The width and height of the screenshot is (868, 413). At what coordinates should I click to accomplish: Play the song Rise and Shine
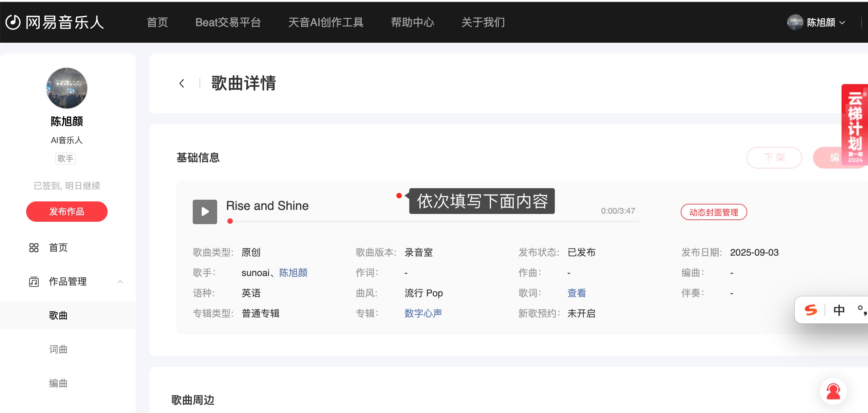click(205, 212)
